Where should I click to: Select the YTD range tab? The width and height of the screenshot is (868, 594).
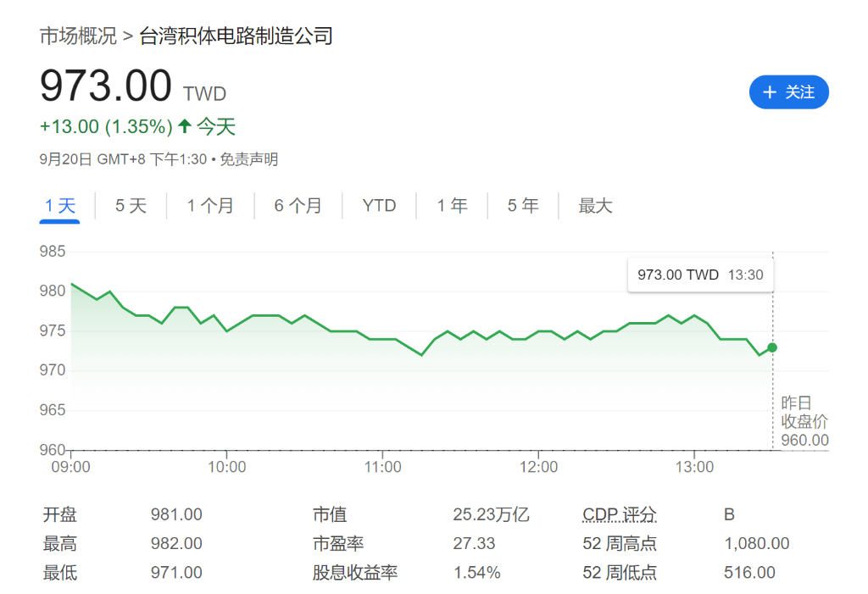379,206
